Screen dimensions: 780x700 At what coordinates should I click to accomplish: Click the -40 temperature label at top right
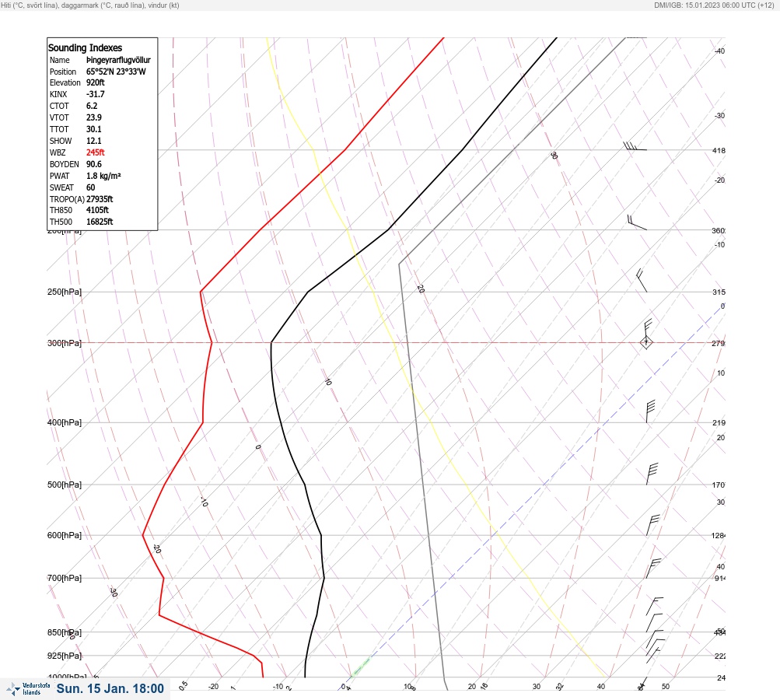[719, 51]
